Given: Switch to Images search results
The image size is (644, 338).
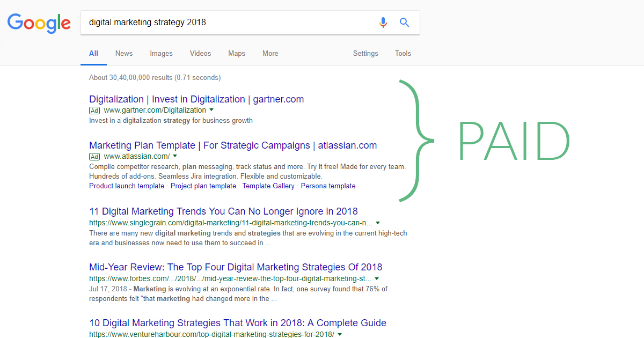Looking at the screenshot, I should point(161,53).
